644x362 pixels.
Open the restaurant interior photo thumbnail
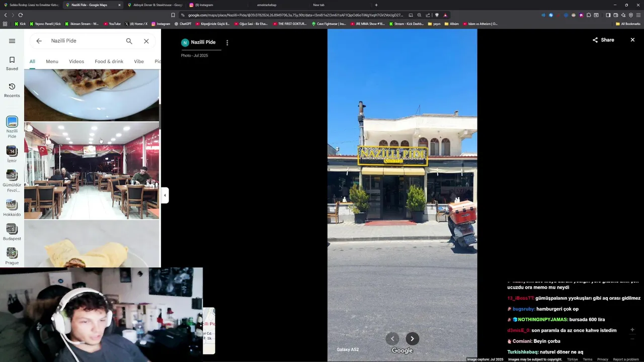(92, 171)
